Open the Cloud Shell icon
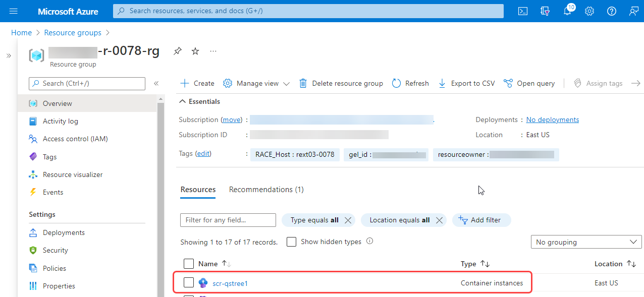The image size is (644, 297). tap(523, 11)
